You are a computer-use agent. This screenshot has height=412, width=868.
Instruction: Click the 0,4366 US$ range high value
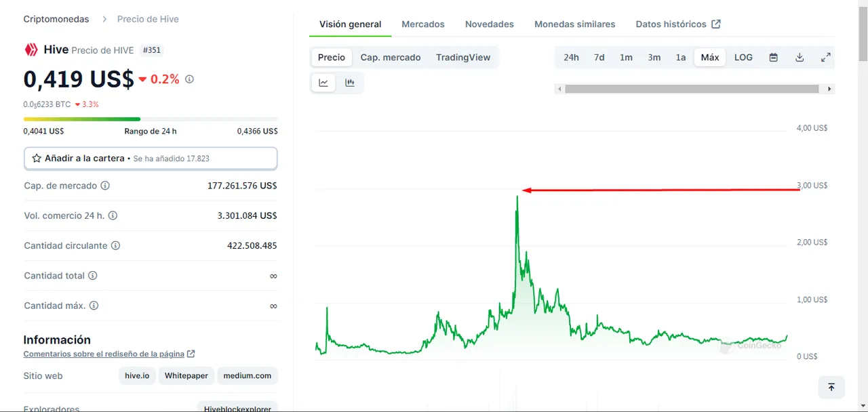pos(257,131)
